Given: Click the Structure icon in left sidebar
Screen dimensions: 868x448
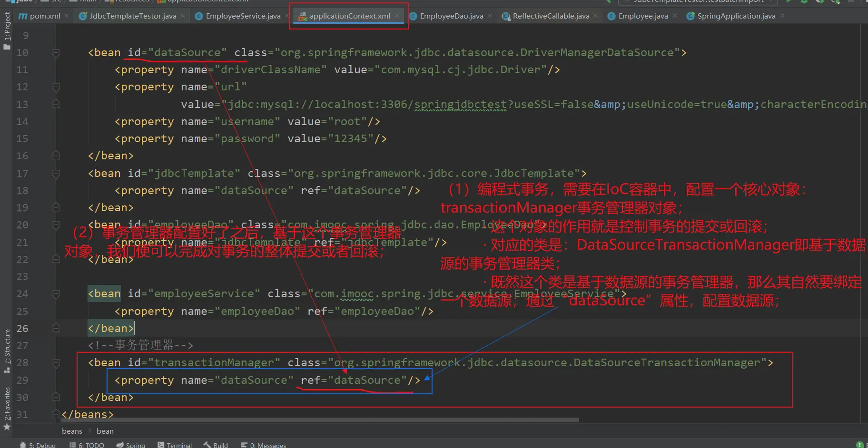Looking at the screenshot, I should (x=7, y=370).
